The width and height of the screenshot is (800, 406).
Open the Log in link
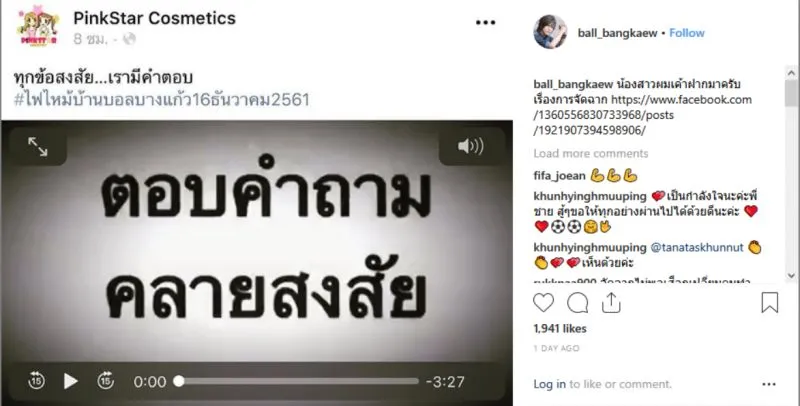(549, 384)
